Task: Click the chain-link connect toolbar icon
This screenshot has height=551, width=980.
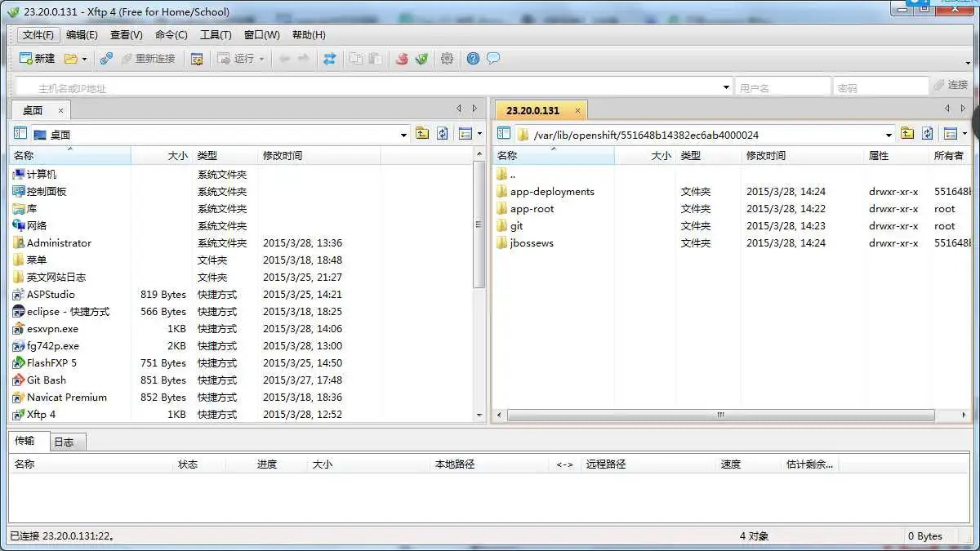Action: click(x=106, y=59)
